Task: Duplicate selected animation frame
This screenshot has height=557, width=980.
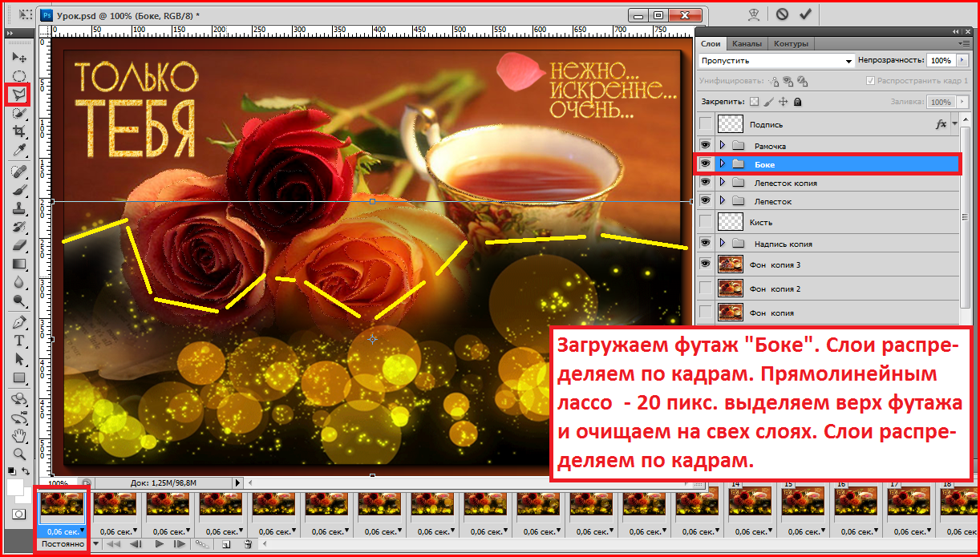Action: coord(226,544)
